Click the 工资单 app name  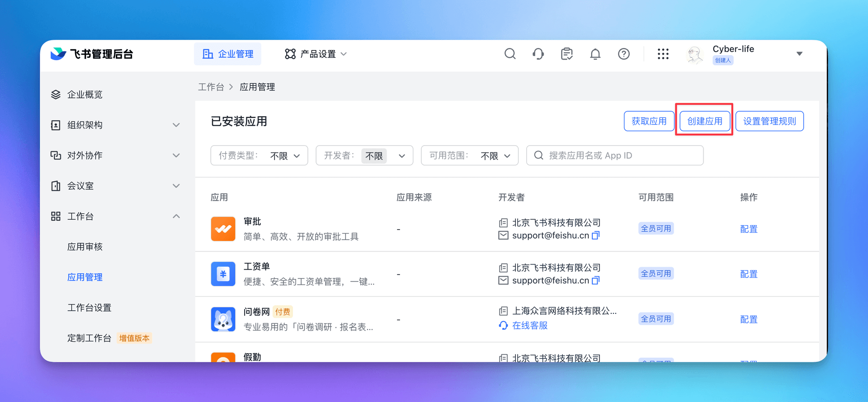(x=257, y=266)
